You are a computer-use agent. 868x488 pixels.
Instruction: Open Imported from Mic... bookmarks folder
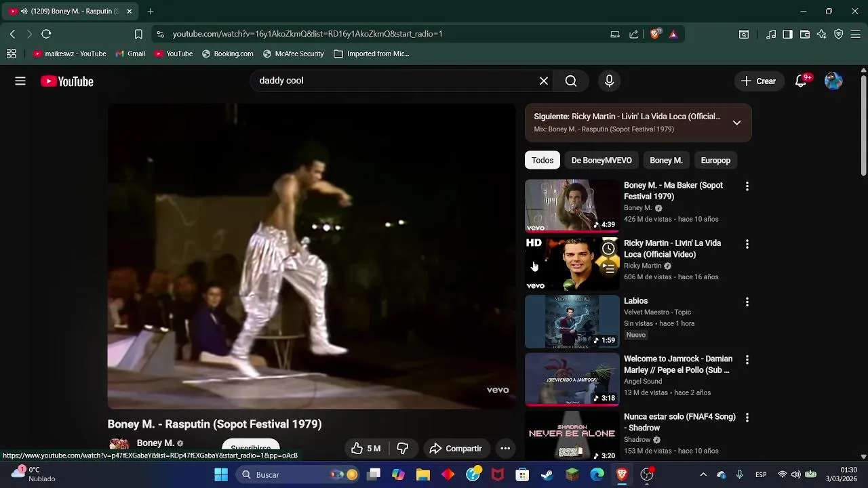[x=372, y=54]
